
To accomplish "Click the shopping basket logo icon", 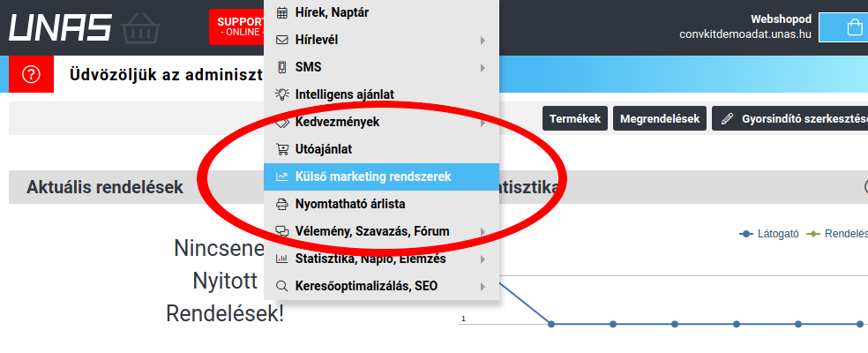I will tap(140, 28).
